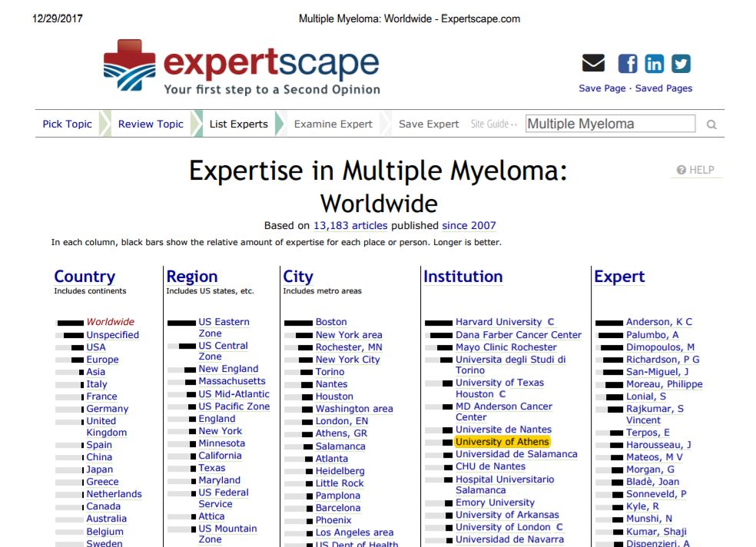
Task: Open the Saved Pages link
Action: click(x=663, y=88)
